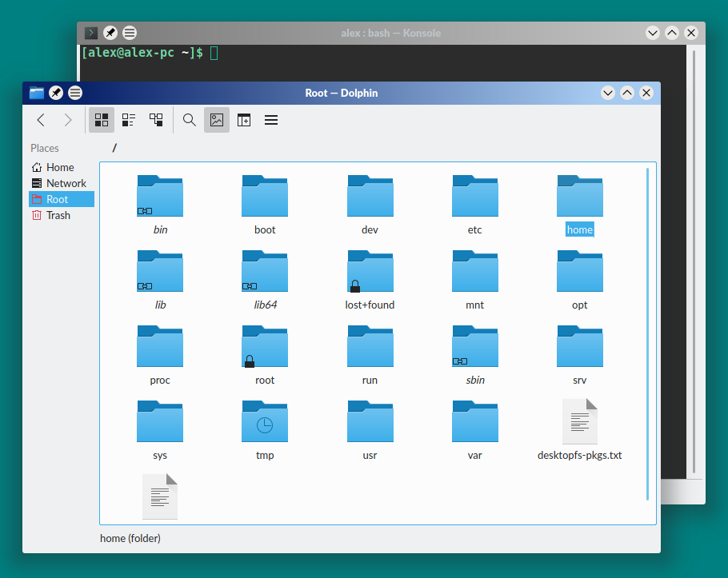Click the 'home' folder name label
728x578 pixels.
coord(580,229)
